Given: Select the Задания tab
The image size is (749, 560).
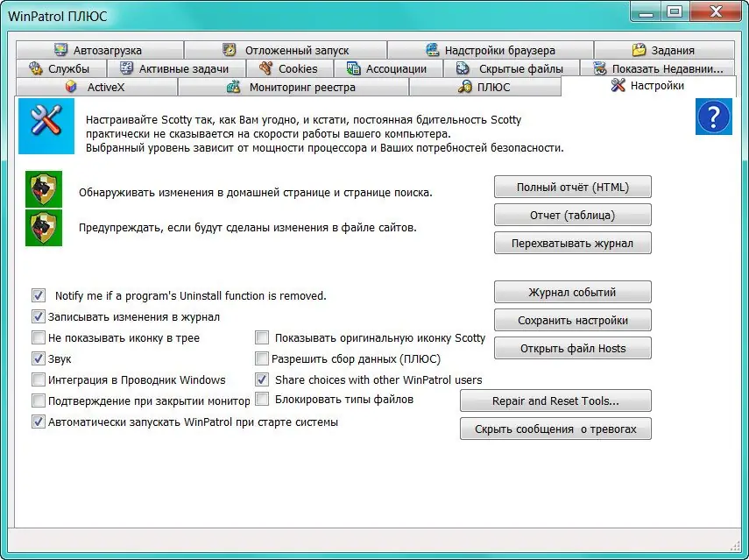Looking at the screenshot, I should (664, 50).
